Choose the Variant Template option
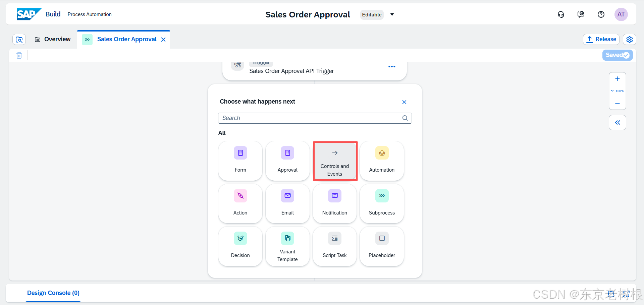 click(287, 246)
